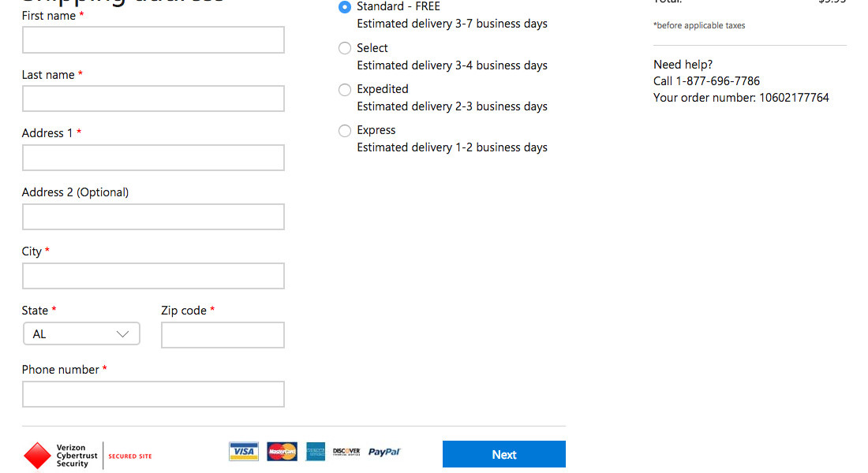Image resolution: width=868 pixels, height=473 pixels.
Task: Pick Expedited shipping option
Action: pyautogui.click(x=345, y=90)
